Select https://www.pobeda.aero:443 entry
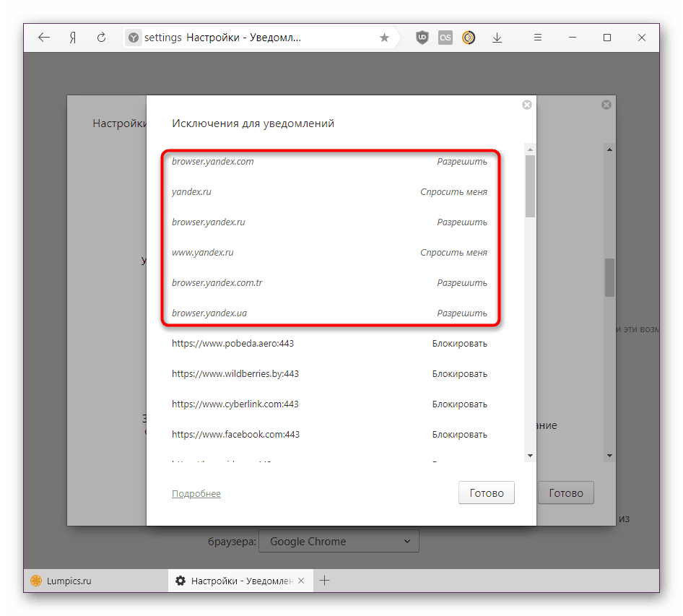683x616 pixels. (x=232, y=343)
